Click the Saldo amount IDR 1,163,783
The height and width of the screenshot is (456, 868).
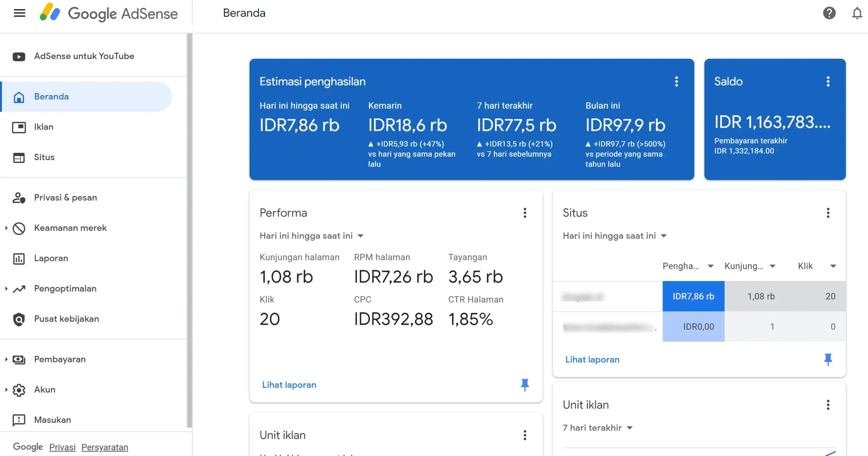772,122
